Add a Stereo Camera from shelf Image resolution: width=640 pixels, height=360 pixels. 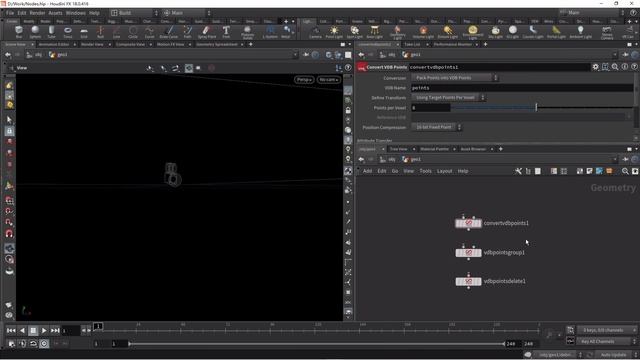click(607, 32)
